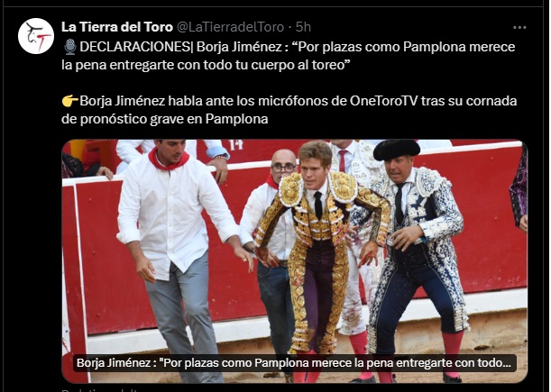Click OneToroTV in the tweet text
Viewport: 551px width, 392px height.
coord(383,101)
